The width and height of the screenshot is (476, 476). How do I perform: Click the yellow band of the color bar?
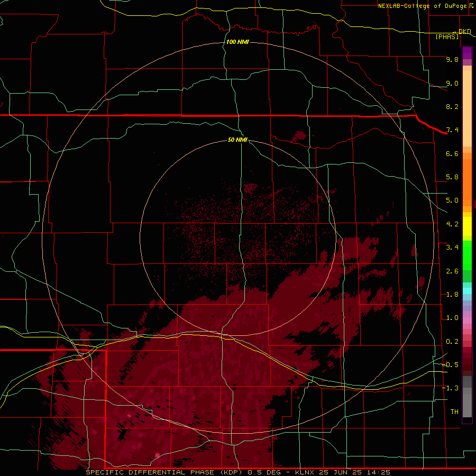[x=467, y=226]
